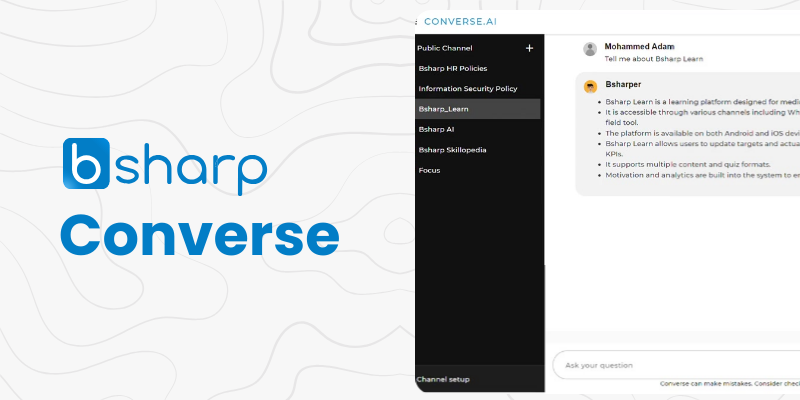Click the plus icon beside Public Channel
Screen dimensions: 800x400
529,48
